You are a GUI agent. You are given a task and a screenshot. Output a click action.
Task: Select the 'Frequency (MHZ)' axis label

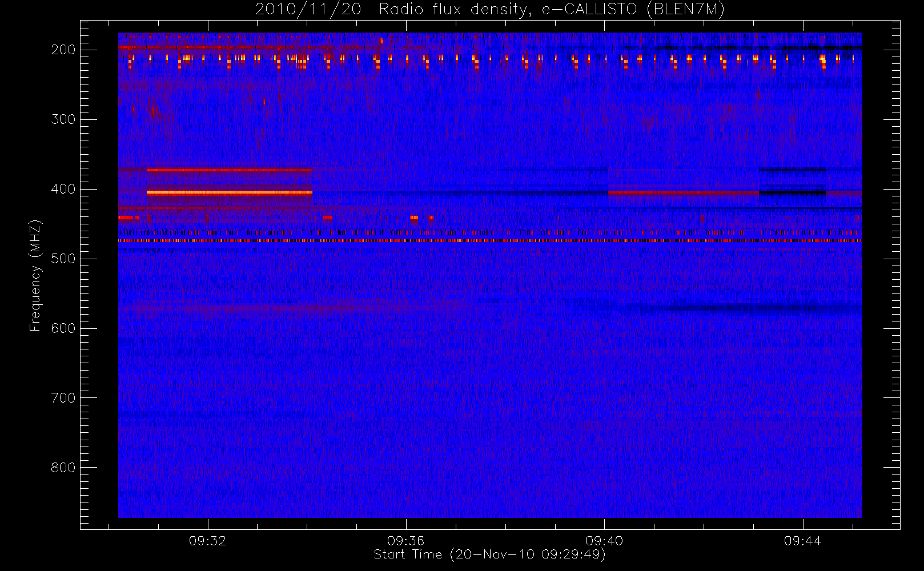pyautogui.click(x=35, y=275)
